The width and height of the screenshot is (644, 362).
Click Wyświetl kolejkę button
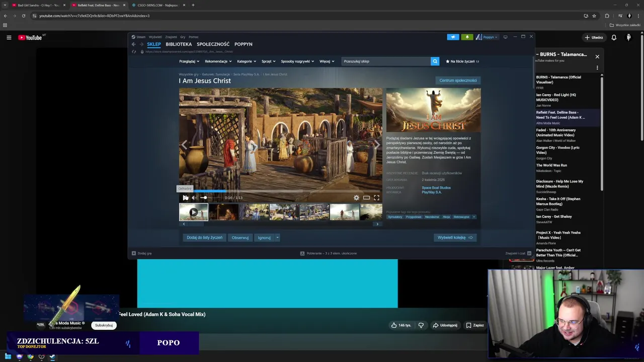point(455,237)
